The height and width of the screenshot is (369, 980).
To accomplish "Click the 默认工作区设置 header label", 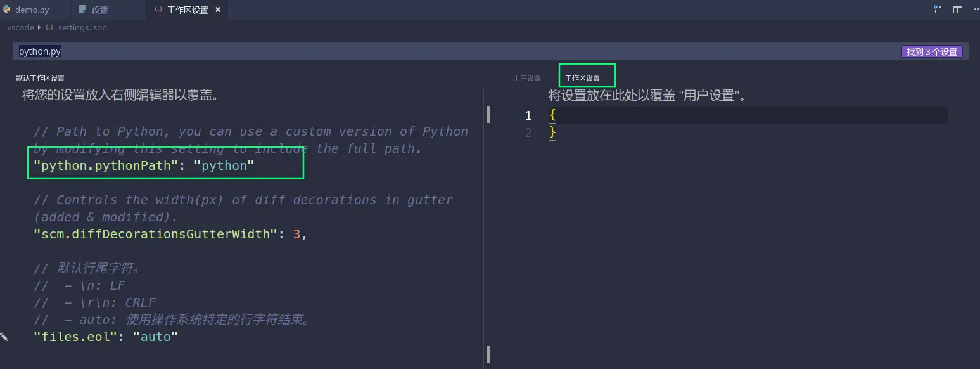I will pyautogui.click(x=41, y=78).
